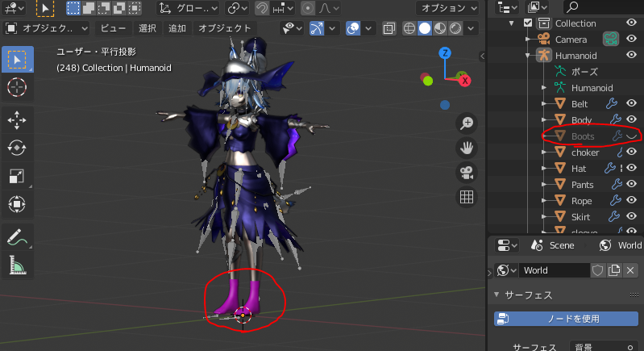
Task: Open the 選択 menu
Action: [x=147, y=28]
